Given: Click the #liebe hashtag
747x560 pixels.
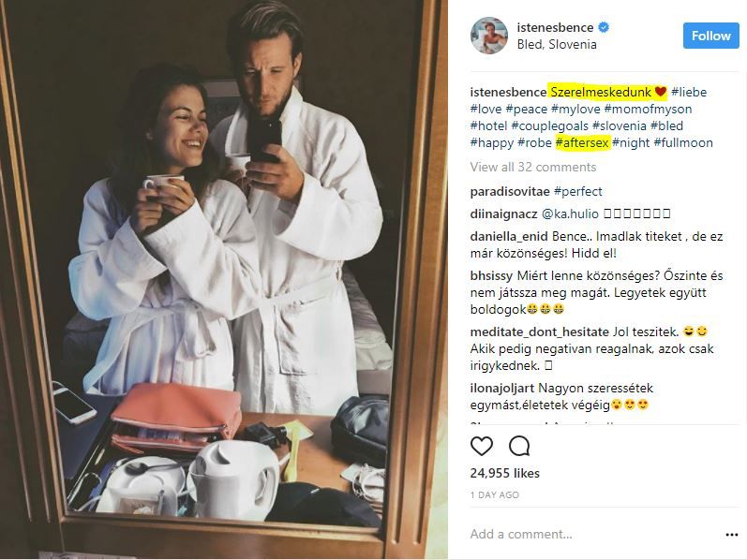Looking at the screenshot, I should [x=689, y=92].
